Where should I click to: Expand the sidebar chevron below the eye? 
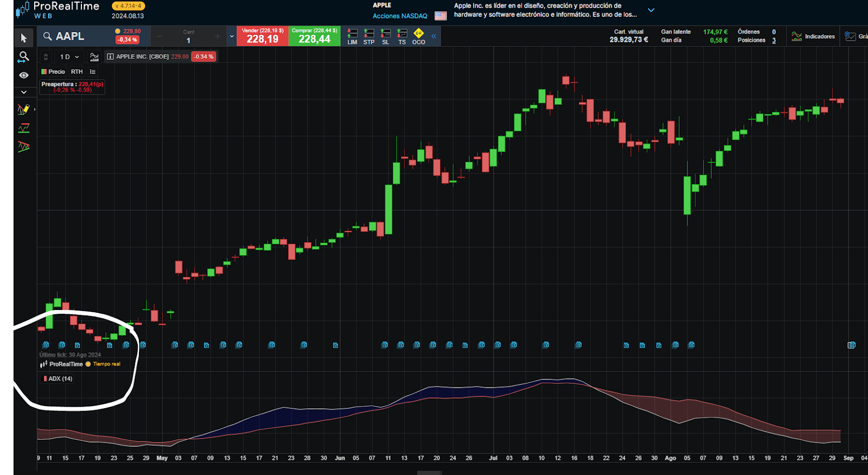click(24, 92)
